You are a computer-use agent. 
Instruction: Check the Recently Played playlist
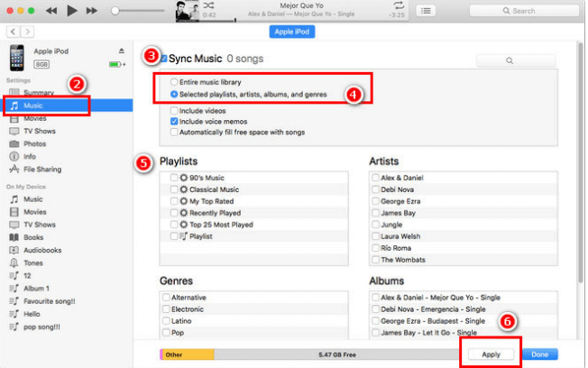point(174,213)
